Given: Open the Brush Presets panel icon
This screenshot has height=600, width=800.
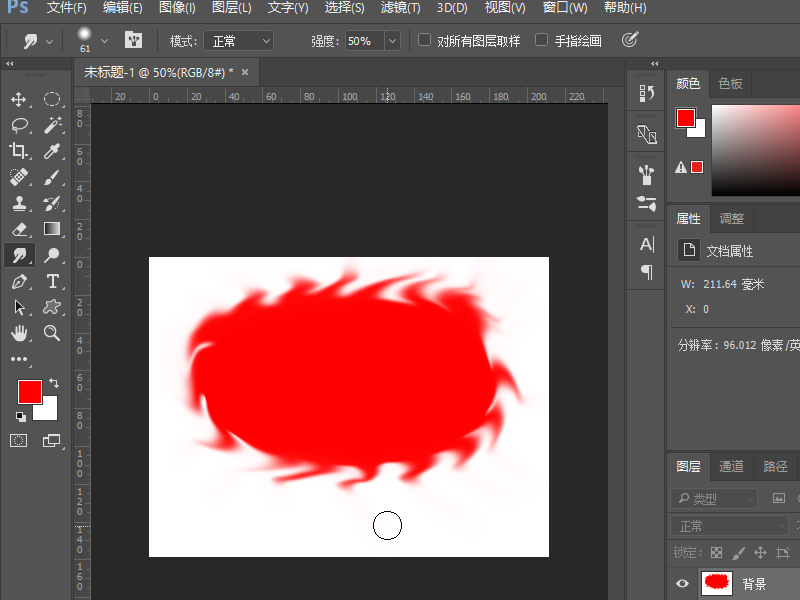Looking at the screenshot, I should pyautogui.click(x=646, y=175).
